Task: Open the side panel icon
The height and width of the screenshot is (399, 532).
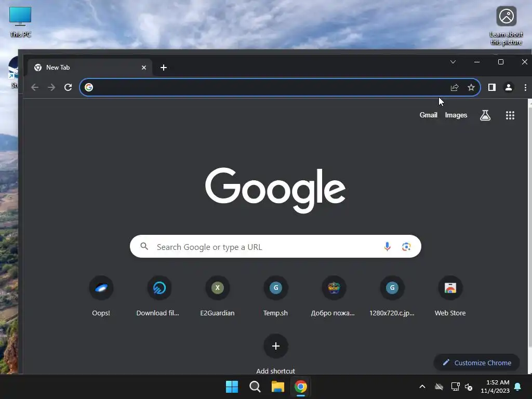Action: (492, 87)
